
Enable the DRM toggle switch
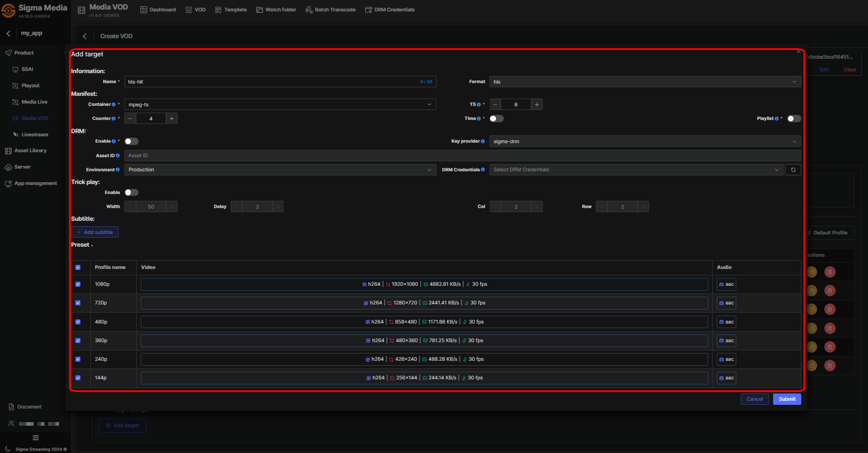131,141
